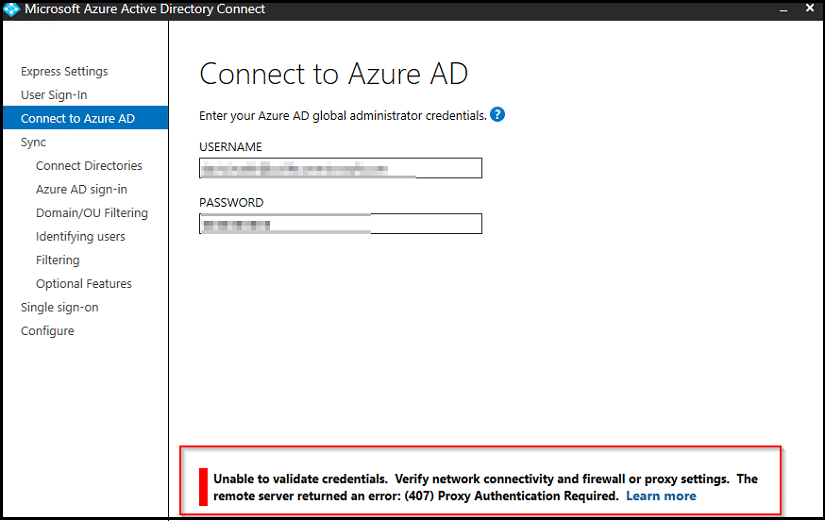Click the PASSWORD label
This screenshot has width=825, height=521.
(231, 203)
